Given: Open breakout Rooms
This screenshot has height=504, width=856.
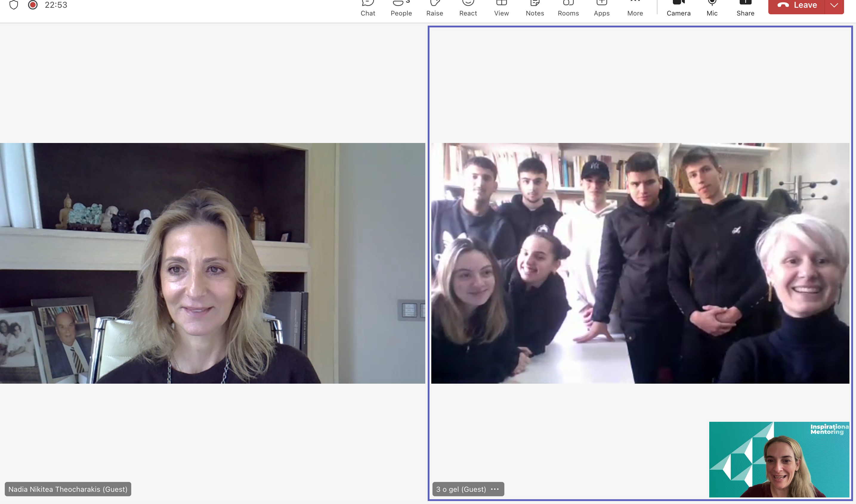Looking at the screenshot, I should (x=568, y=7).
